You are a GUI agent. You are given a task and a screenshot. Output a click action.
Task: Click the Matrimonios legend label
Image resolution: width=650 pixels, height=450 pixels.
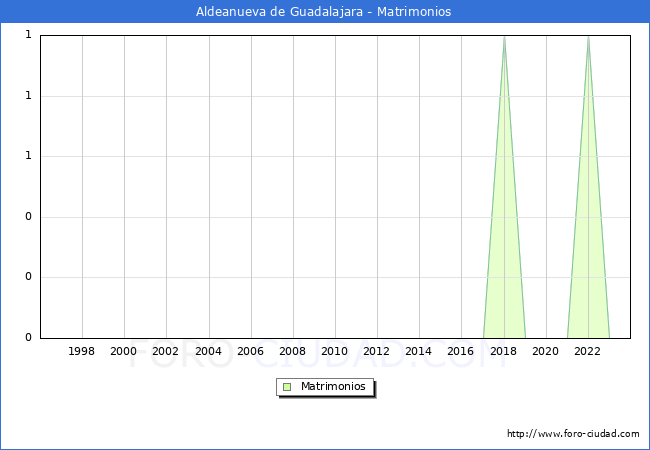(333, 387)
